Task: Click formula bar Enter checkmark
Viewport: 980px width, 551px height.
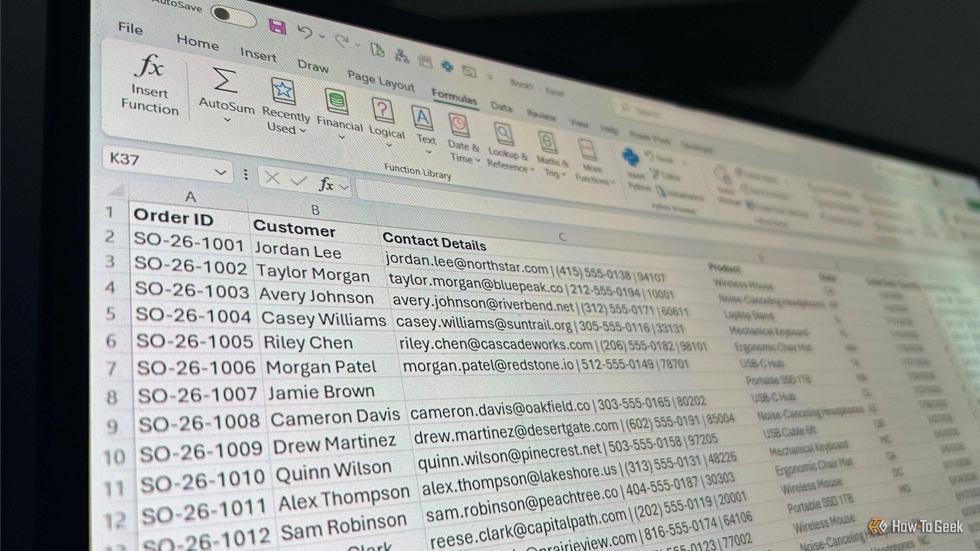Action: pyautogui.click(x=299, y=181)
